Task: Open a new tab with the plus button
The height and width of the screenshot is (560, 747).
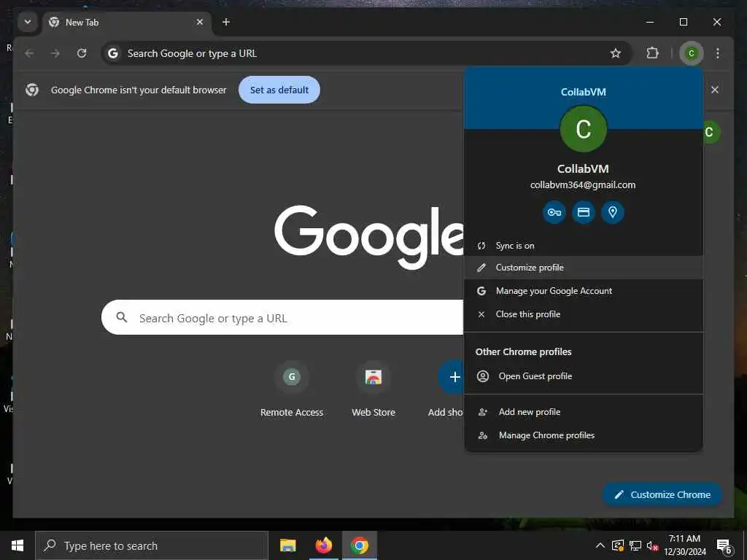Action: pos(226,22)
